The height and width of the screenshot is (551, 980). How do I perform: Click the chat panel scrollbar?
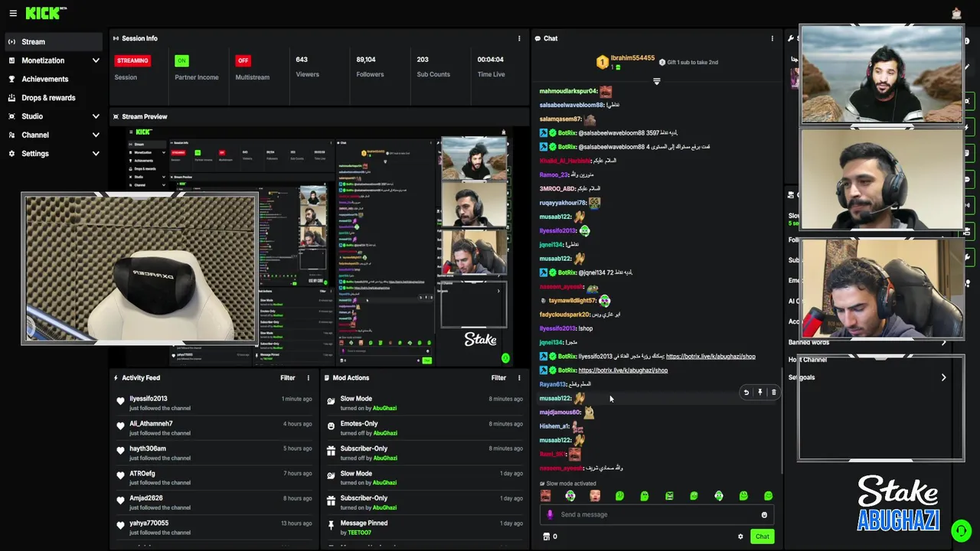782,421
